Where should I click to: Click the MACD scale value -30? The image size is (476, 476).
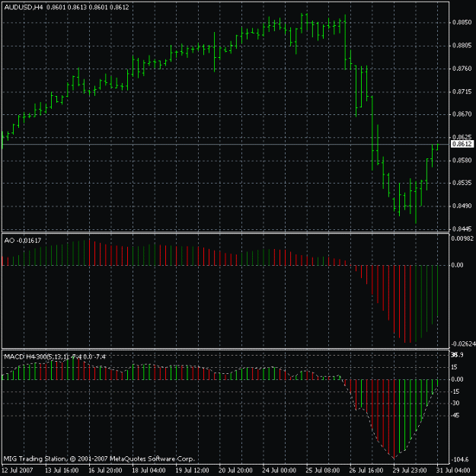(x=455, y=403)
